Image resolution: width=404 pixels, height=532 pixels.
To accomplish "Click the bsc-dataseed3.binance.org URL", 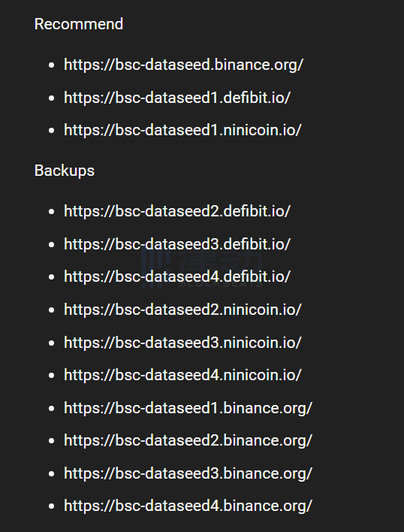I will pos(188,473).
